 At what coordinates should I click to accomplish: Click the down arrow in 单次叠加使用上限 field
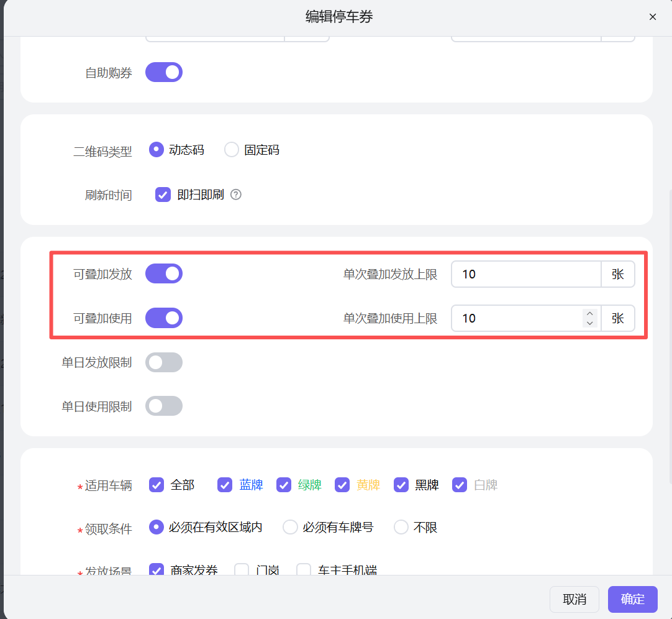click(589, 323)
